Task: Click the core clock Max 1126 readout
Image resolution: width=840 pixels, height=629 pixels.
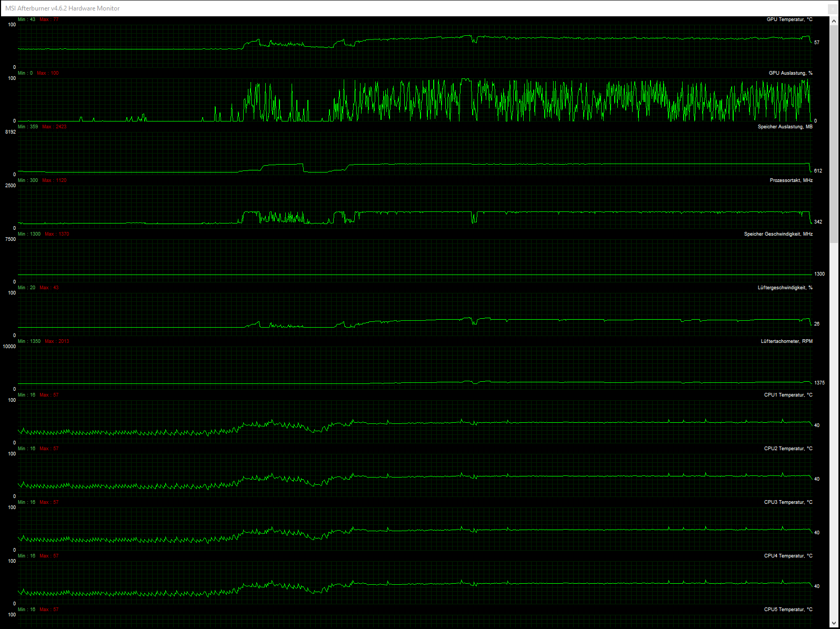Action: coord(54,180)
